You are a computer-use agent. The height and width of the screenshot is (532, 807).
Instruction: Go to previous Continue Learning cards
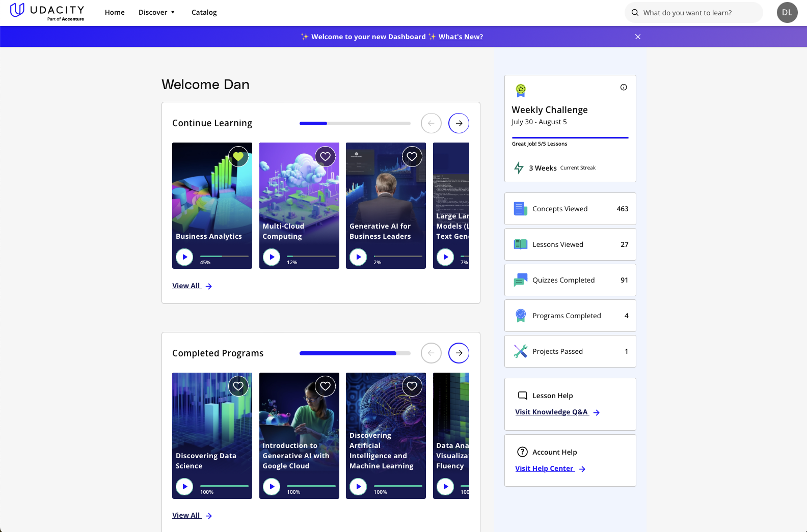coord(431,123)
